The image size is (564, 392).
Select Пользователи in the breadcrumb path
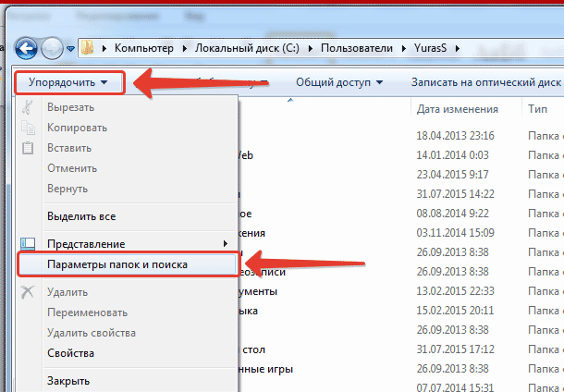[x=357, y=48]
